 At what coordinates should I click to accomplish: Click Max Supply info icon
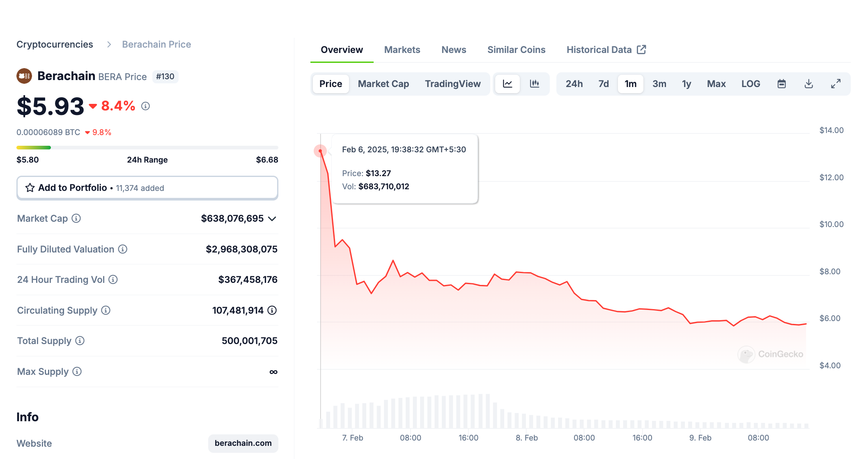77,372
